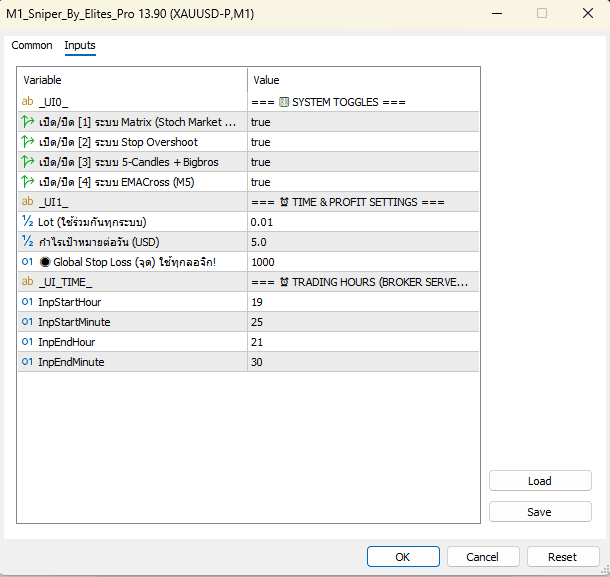Switch to the Common tab
The image size is (610, 577).
(x=32, y=46)
